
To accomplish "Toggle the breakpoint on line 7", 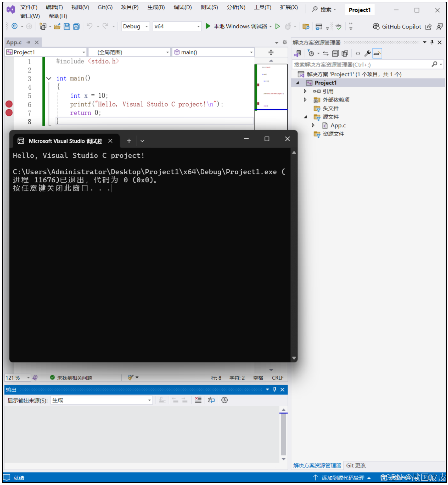I will click(9, 113).
